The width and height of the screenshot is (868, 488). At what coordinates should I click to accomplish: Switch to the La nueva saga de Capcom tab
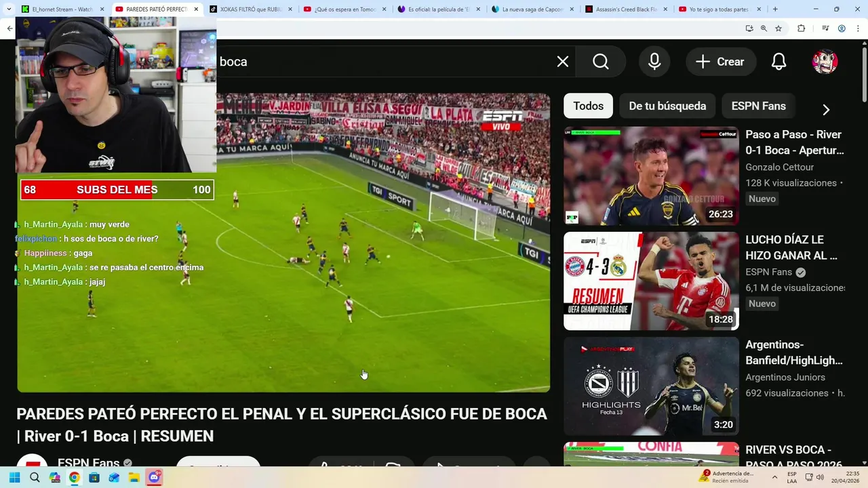[532, 9]
